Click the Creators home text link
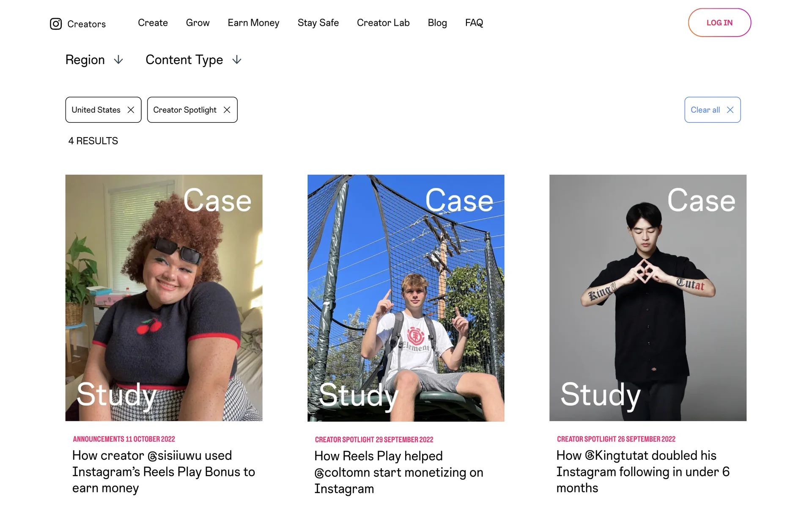This screenshot has width=812, height=508. pyautogui.click(x=87, y=24)
